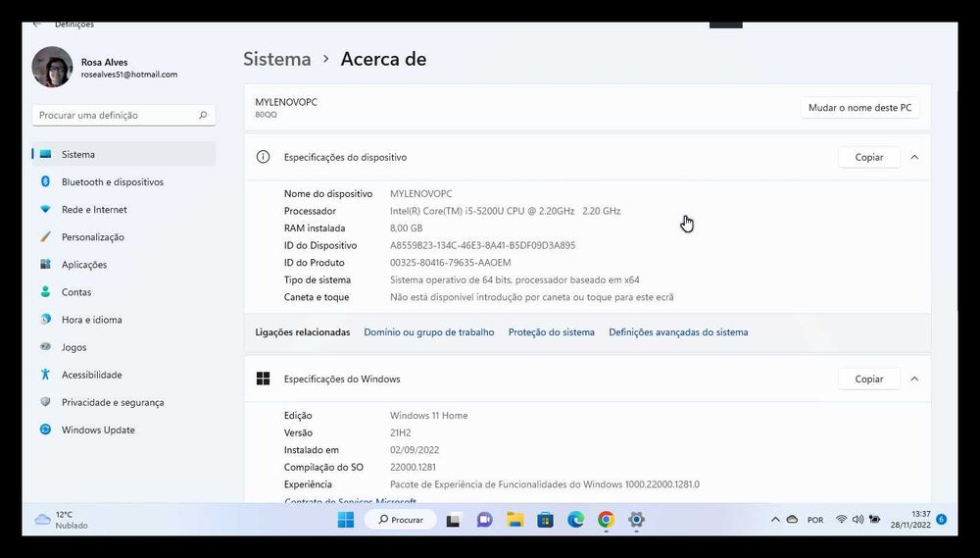Click the Procurar uma definição search field
Viewport: 980px width, 558px height.
pos(123,115)
